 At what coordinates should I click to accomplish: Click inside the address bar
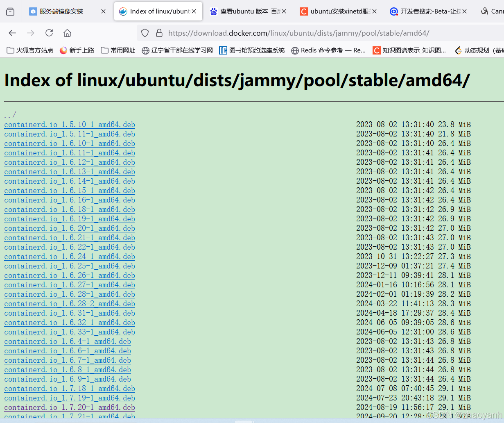click(287, 33)
